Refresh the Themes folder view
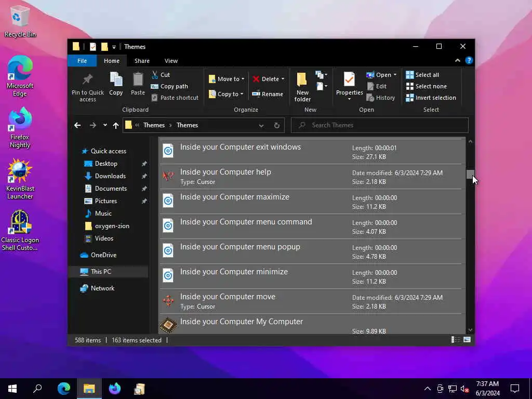The image size is (532, 399). click(x=277, y=125)
